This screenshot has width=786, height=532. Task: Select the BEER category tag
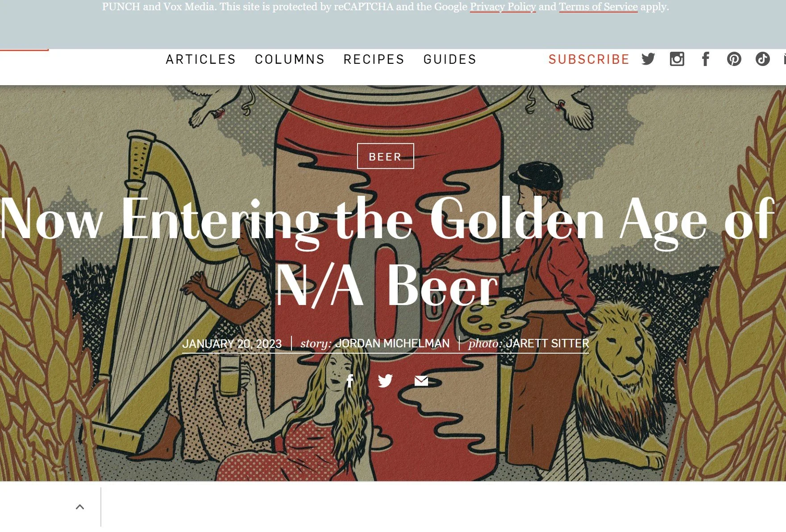tap(386, 156)
